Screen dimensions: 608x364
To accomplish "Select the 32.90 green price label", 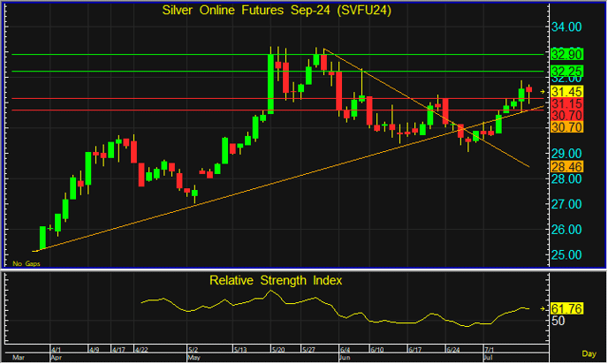I will click(x=566, y=54).
